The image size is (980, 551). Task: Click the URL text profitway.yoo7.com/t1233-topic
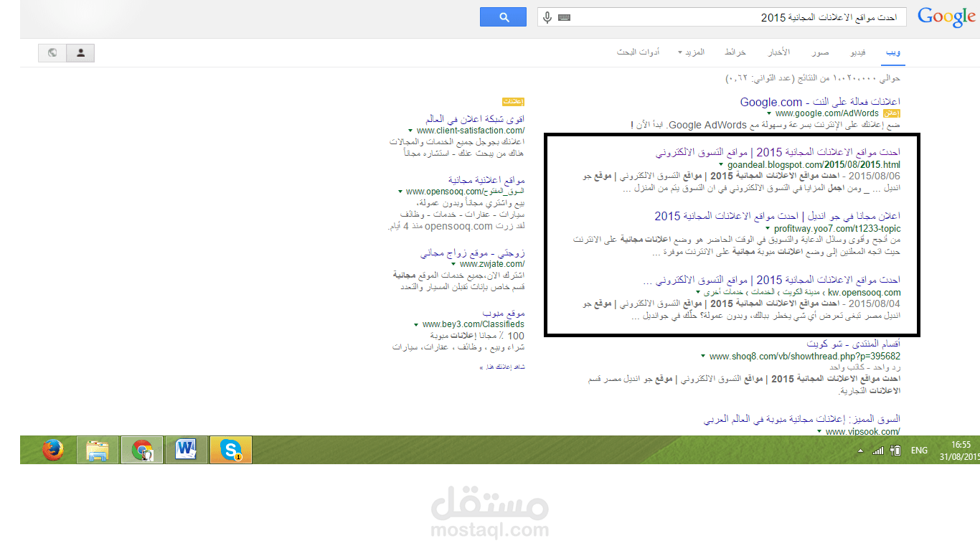click(837, 229)
